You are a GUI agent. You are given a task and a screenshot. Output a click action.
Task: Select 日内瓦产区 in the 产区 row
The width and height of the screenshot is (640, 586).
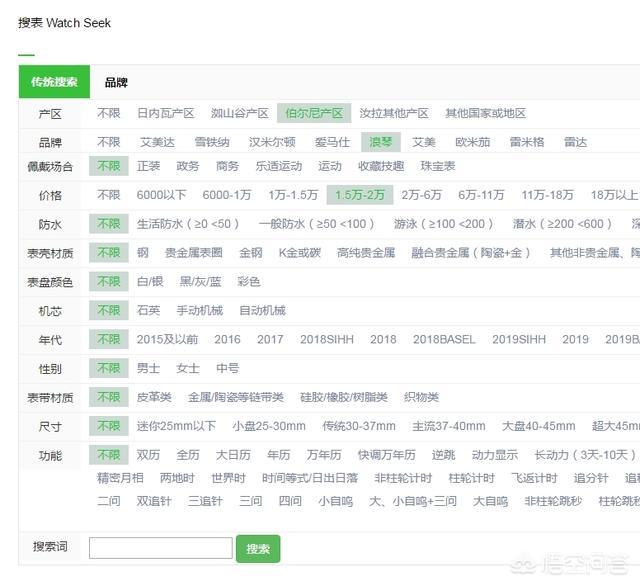pyautogui.click(x=167, y=113)
